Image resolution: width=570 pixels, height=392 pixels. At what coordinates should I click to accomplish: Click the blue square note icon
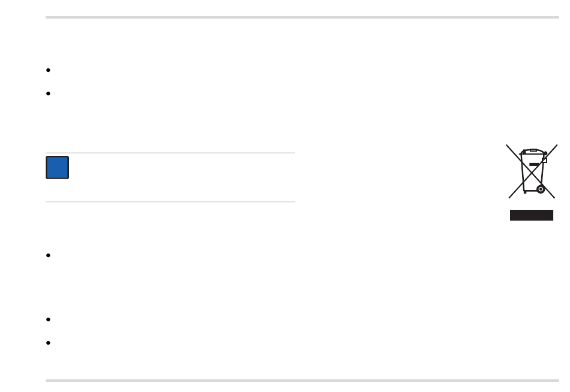[x=58, y=167]
